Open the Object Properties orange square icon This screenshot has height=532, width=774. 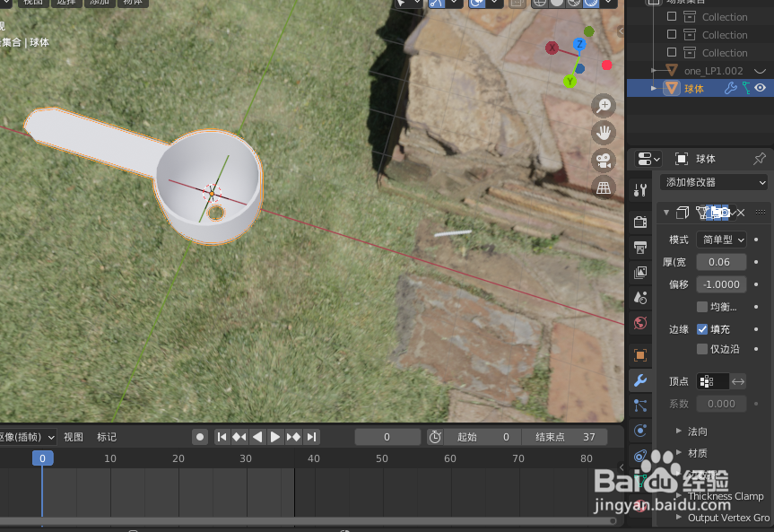640,354
